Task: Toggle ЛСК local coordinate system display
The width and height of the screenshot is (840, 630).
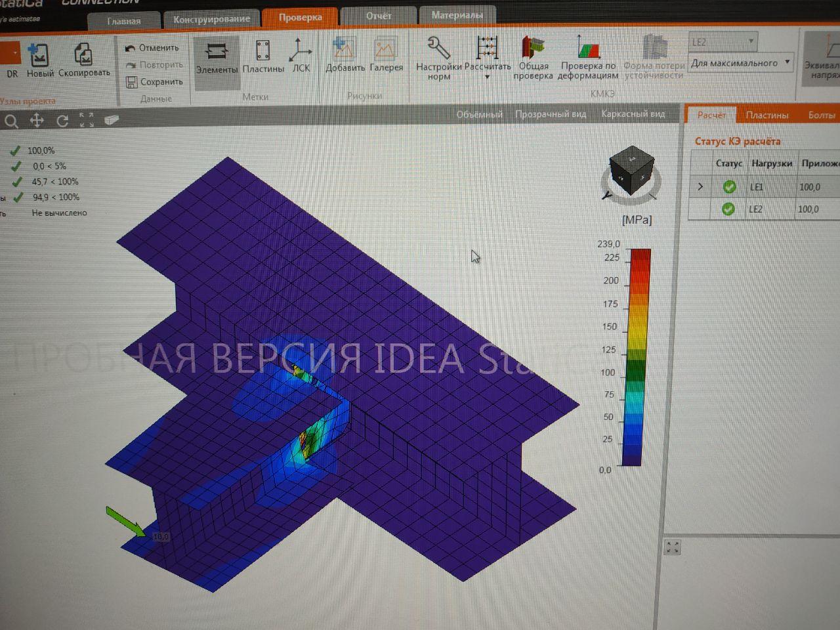Action: tap(301, 56)
